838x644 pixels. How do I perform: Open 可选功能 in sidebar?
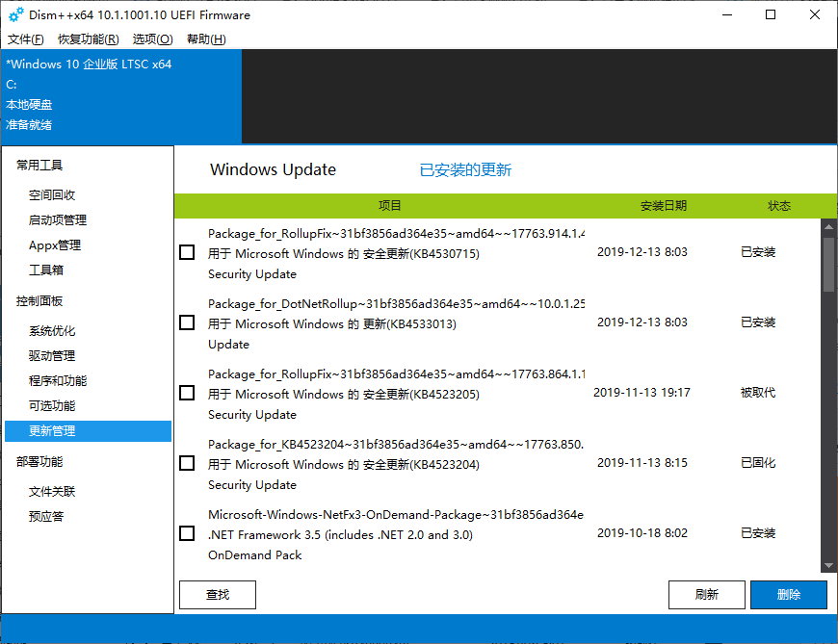pos(52,406)
